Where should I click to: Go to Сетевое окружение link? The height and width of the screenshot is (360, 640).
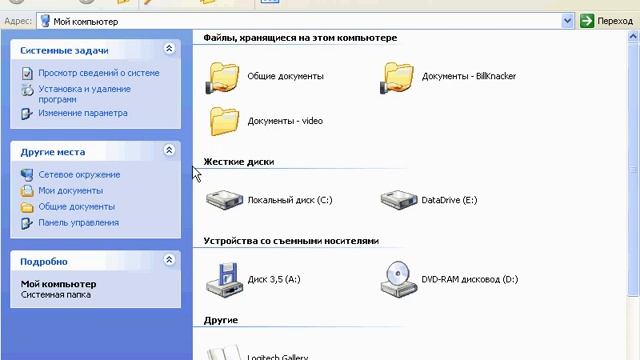point(79,175)
